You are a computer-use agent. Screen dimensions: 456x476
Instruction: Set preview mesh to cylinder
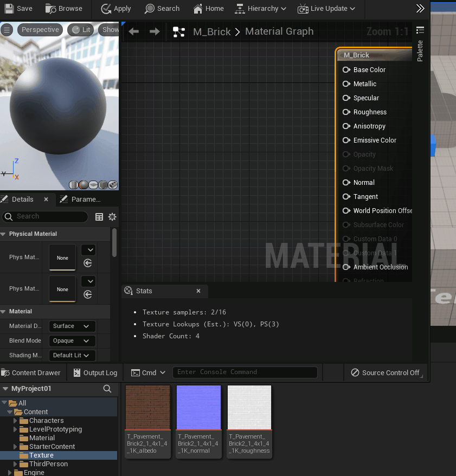[x=74, y=184]
